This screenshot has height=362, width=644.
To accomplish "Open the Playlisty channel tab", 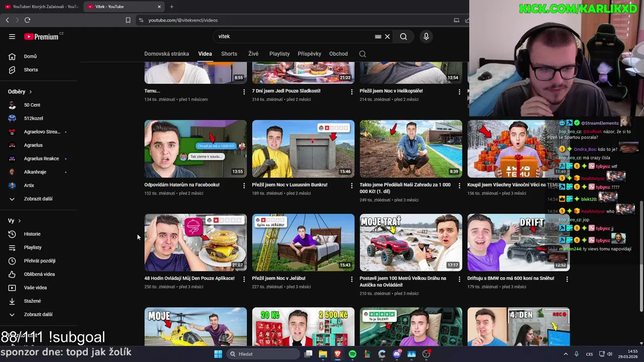I will coord(279,54).
